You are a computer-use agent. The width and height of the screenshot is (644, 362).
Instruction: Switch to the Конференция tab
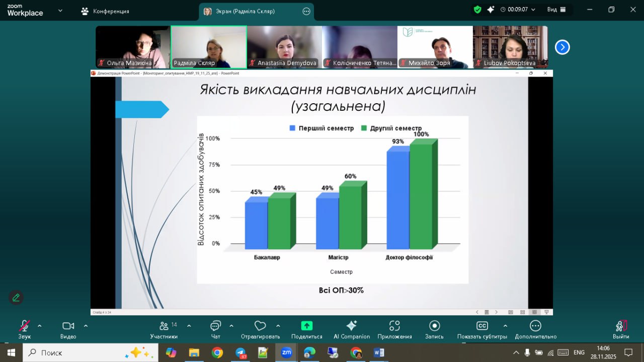click(105, 11)
